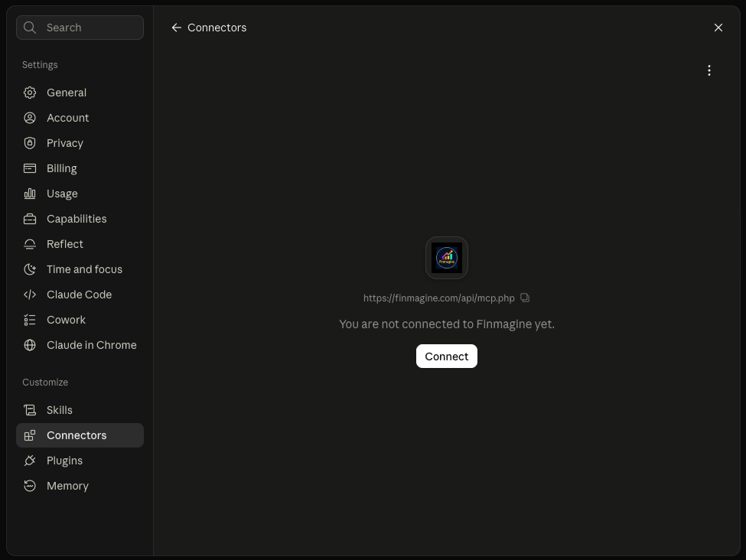This screenshot has height=560, width=746.
Task: Open Reflect settings
Action: click(x=80, y=243)
